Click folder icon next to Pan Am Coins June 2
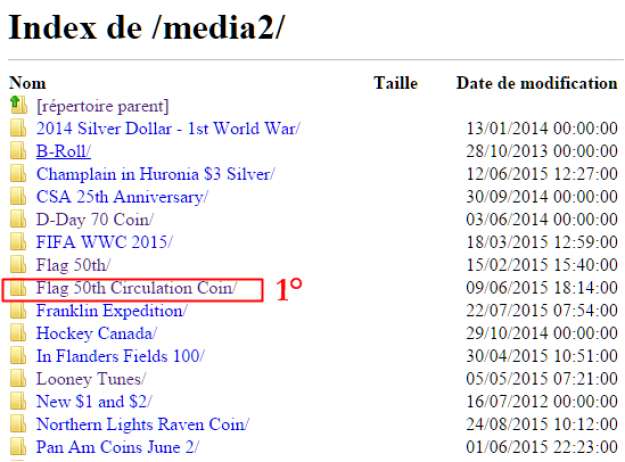The height and width of the screenshot is (462, 625). click(x=18, y=447)
